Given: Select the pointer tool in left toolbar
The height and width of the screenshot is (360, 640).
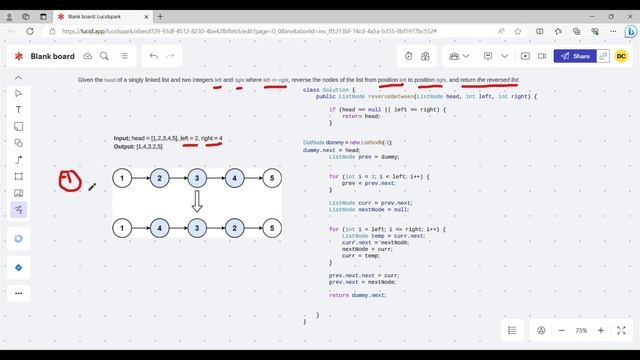Looking at the screenshot, I should coord(18,93).
